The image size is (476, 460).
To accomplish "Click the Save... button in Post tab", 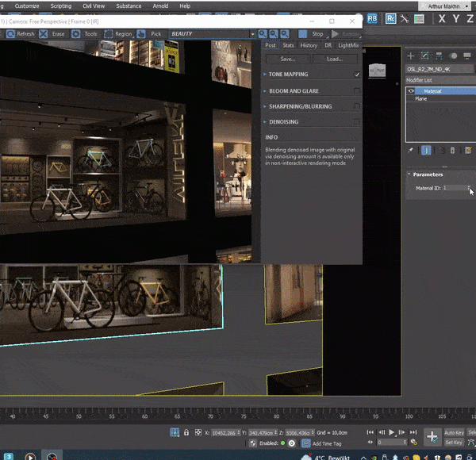I will 287,59.
